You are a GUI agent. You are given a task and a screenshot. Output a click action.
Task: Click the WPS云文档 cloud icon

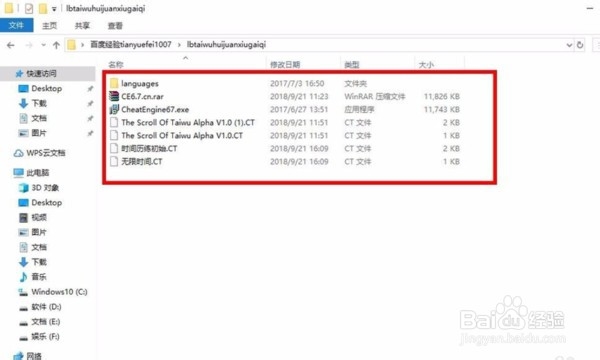point(18,153)
